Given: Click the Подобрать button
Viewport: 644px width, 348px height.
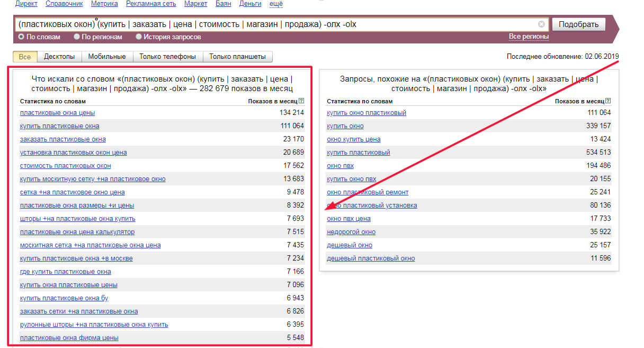Looking at the screenshot, I should 578,24.
